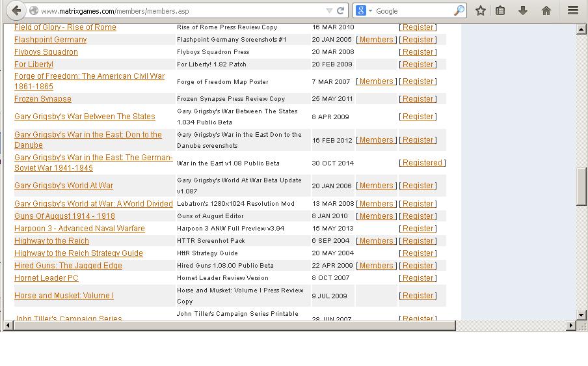This screenshot has width=588, height=366.
Task: Click the globe site identity icon
Action: point(34,11)
